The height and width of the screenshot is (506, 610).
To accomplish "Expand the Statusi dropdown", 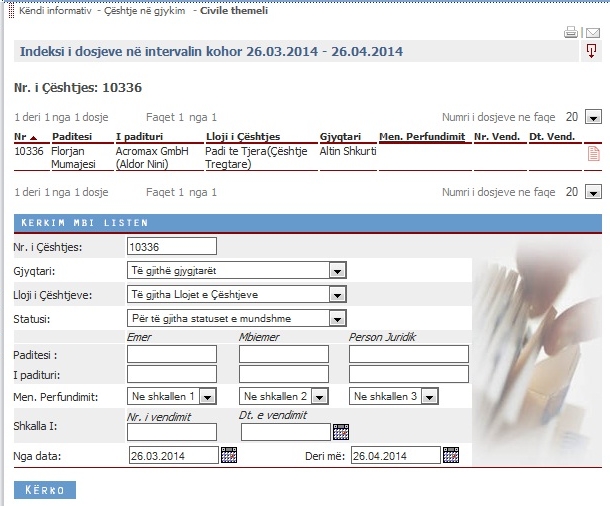I will tap(338, 319).
